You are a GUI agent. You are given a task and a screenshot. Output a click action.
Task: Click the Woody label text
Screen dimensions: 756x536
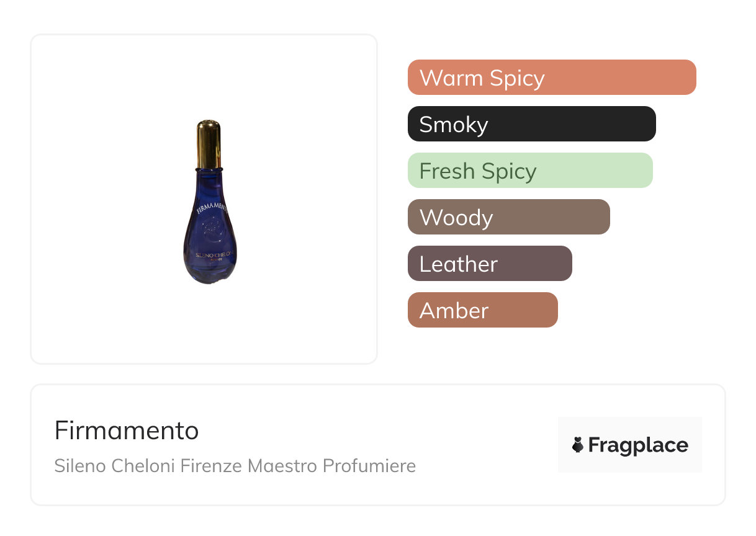[x=456, y=218]
